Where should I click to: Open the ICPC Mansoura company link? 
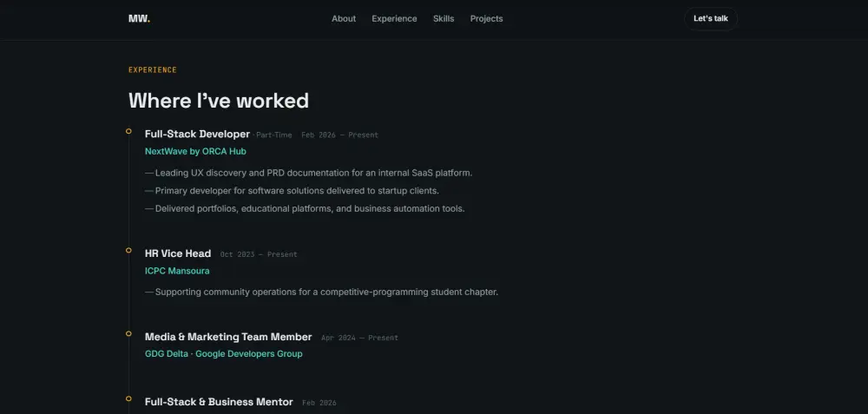pos(177,271)
